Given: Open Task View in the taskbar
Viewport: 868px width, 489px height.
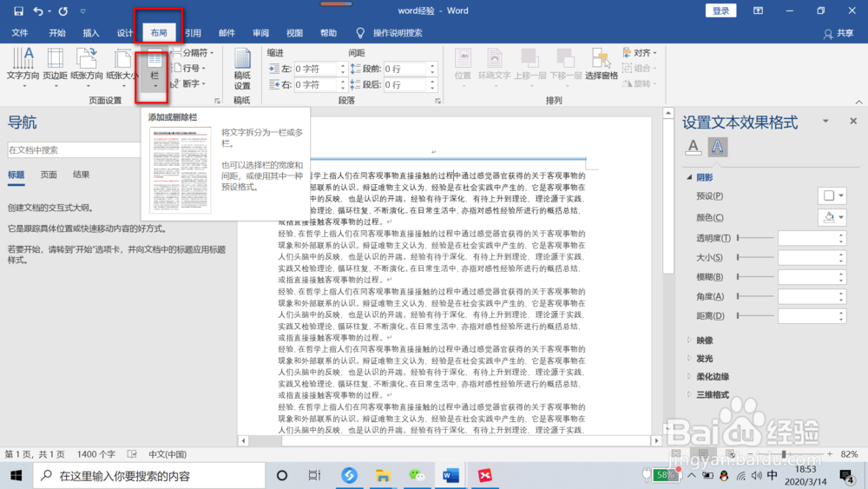Looking at the screenshot, I should click(314, 475).
